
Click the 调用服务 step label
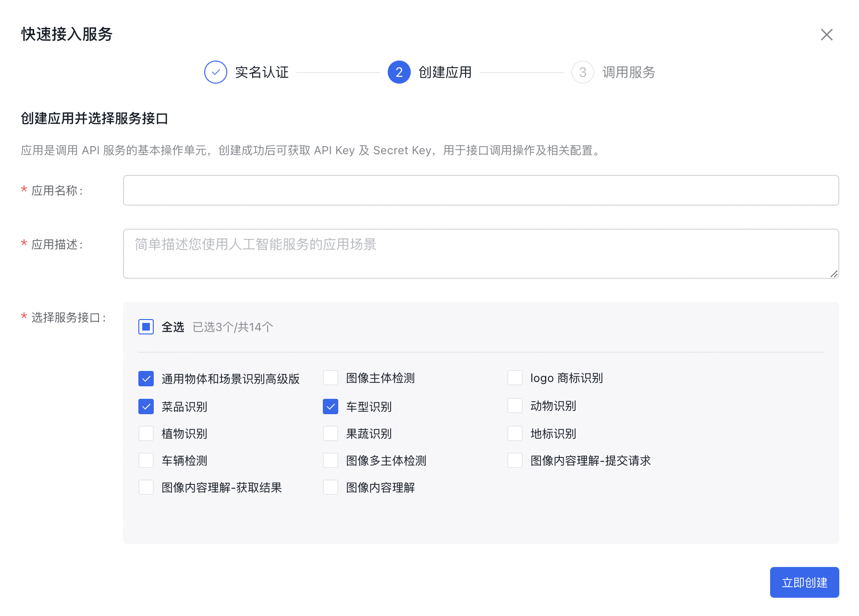pos(629,73)
